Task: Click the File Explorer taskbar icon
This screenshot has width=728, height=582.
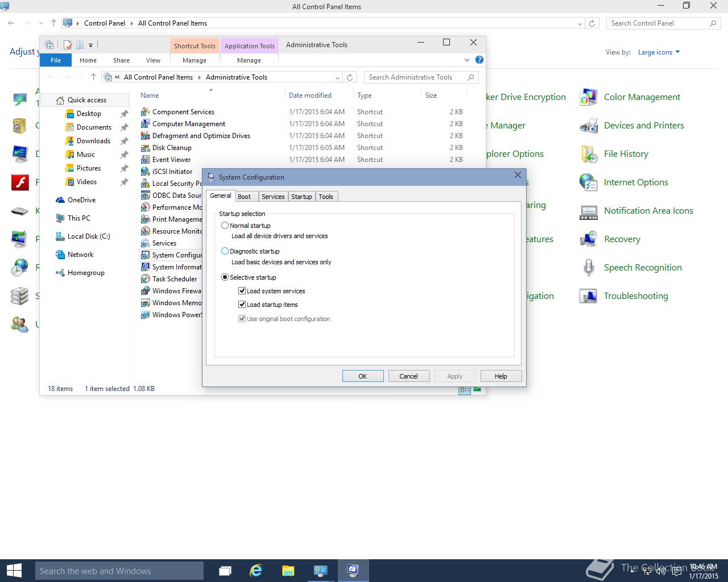Action: pos(288,571)
